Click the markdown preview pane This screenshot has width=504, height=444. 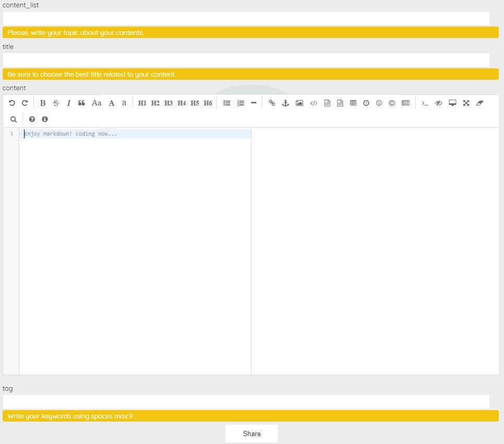(x=375, y=251)
